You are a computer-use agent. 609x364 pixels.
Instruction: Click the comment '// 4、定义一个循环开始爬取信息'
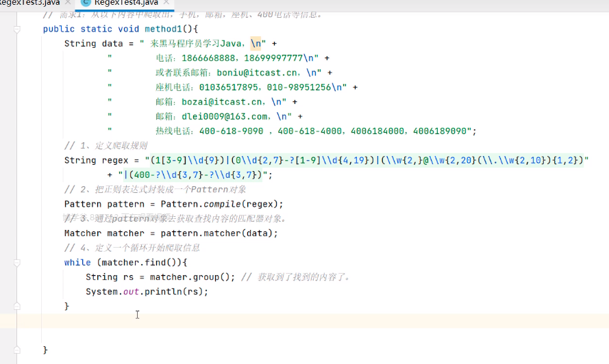pos(132,248)
